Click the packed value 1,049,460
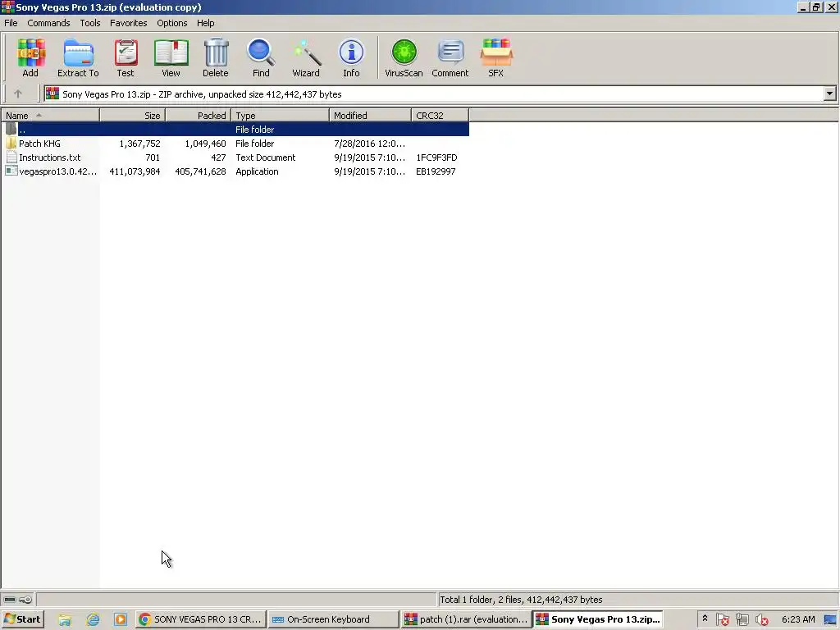Screen dimensions: 840x630 coord(205,143)
